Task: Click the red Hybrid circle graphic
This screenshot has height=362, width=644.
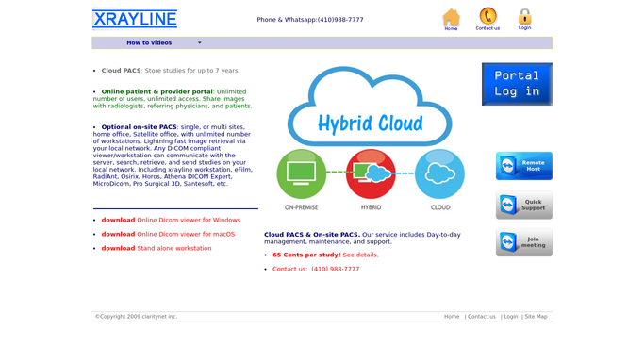Action: (x=371, y=173)
